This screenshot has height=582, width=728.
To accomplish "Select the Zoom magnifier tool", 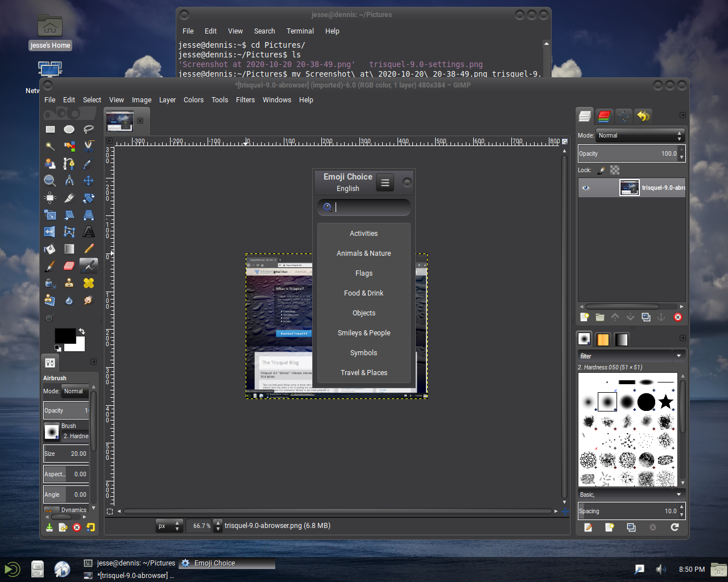I will pyautogui.click(x=50, y=181).
